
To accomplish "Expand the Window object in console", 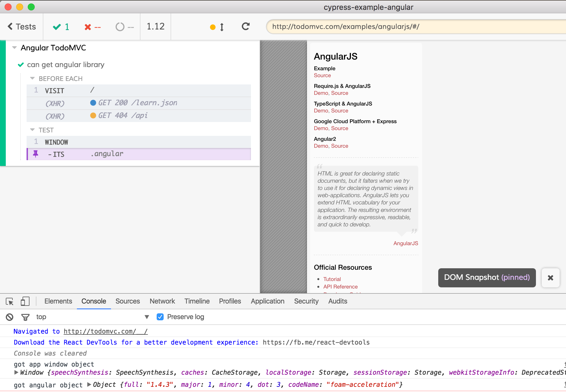I will coord(16,372).
